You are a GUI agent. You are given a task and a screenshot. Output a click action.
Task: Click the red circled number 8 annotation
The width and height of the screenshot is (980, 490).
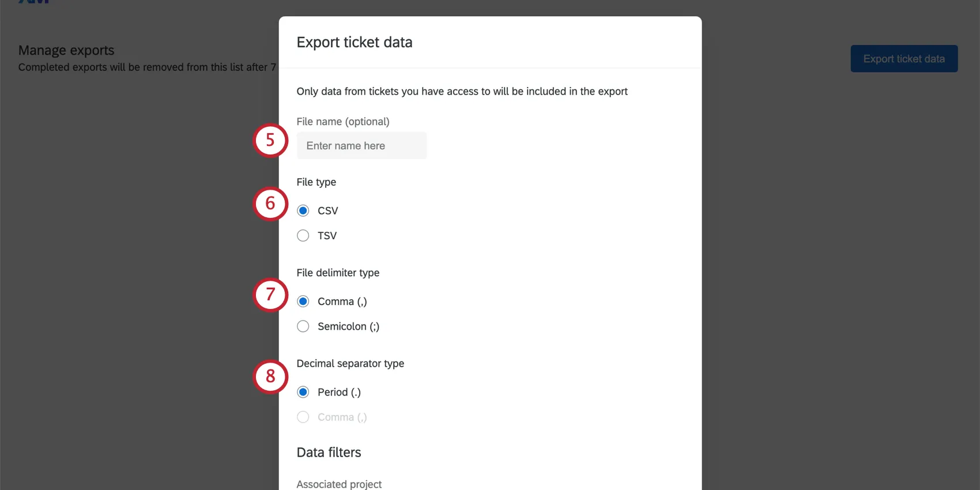point(270,377)
